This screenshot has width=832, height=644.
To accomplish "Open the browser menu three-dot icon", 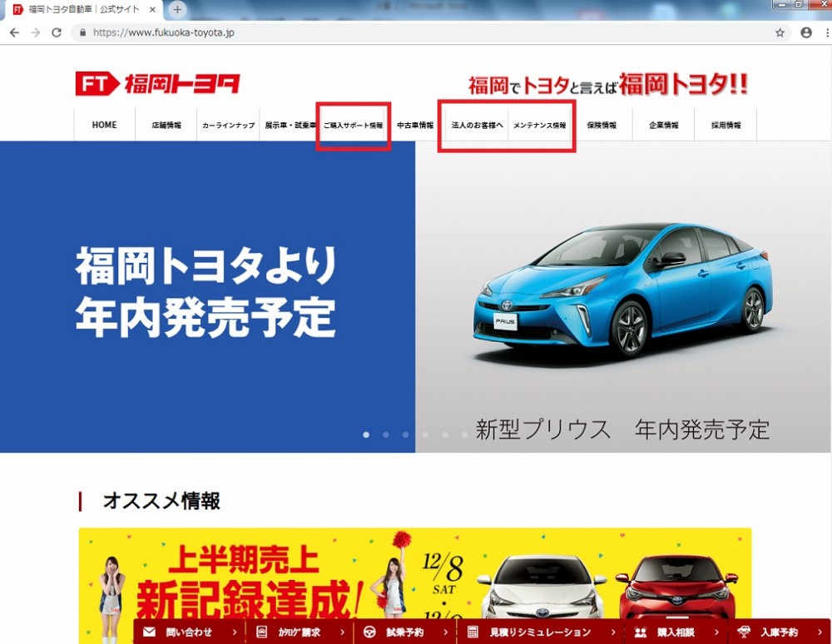I will (827, 33).
